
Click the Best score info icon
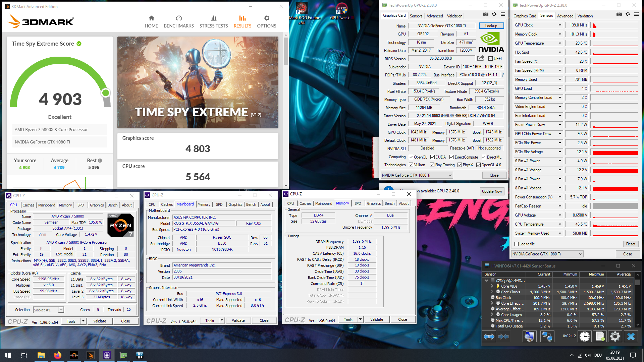[100, 161]
